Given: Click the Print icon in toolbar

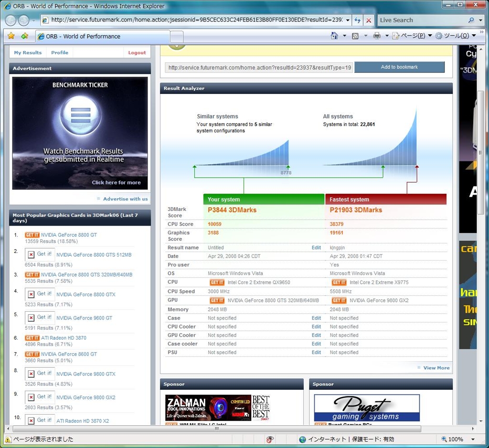Looking at the screenshot, I should point(377,36).
